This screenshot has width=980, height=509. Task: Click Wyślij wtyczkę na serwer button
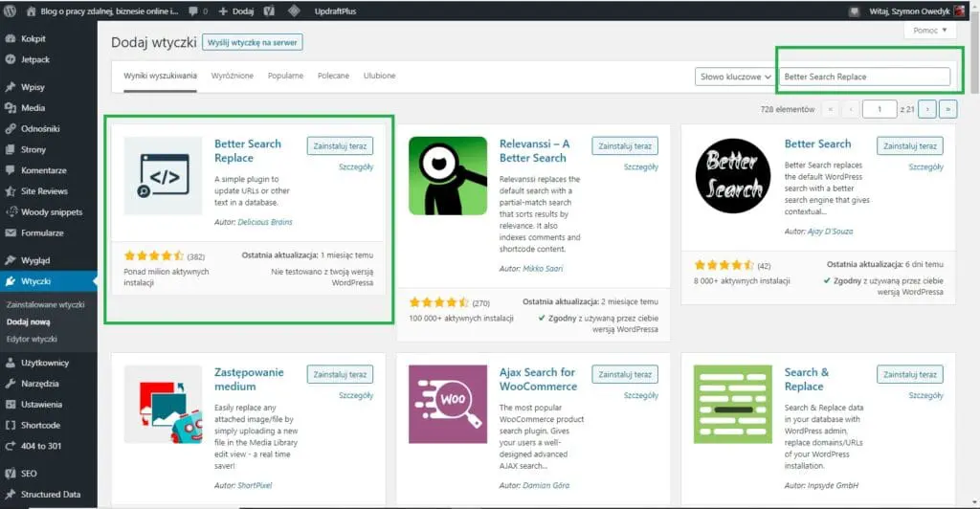(x=253, y=42)
